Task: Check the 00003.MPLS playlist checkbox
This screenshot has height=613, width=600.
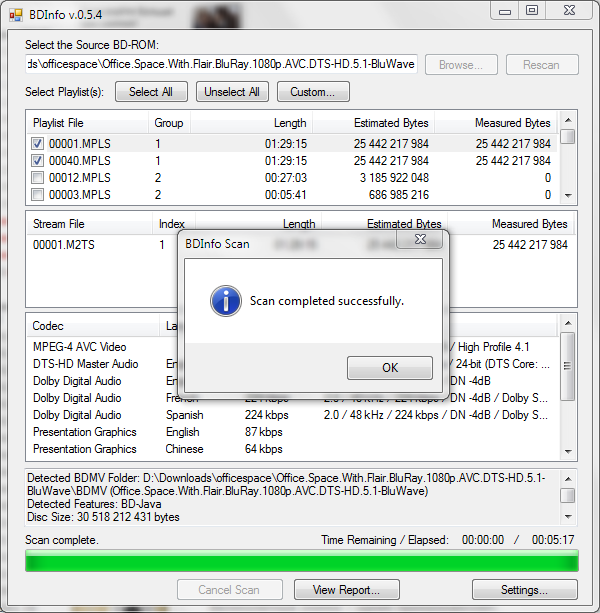Action: (x=38, y=195)
